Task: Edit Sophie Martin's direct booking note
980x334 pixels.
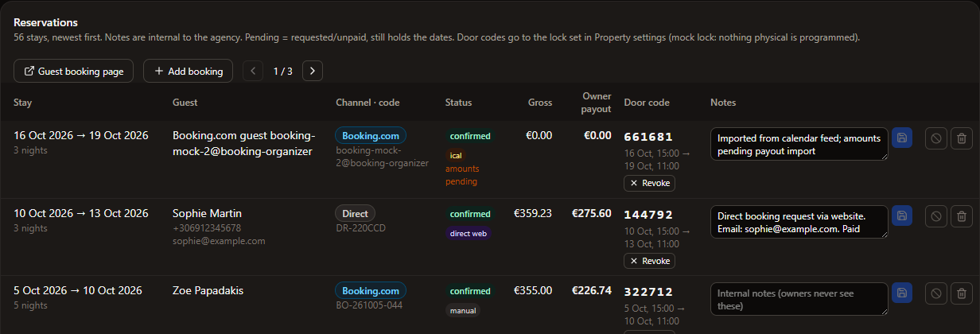Action: [799, 222]
